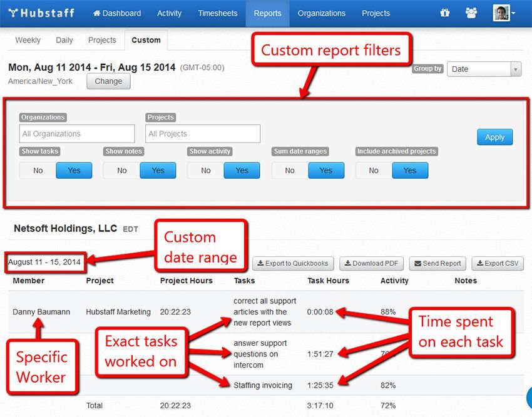Select the Custom report tab

click(x=146, y=40)
